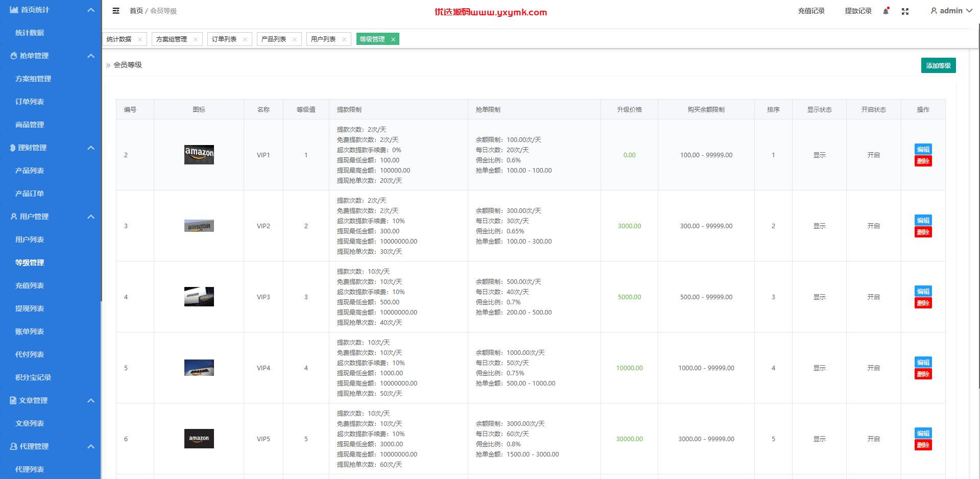Screen dimensions: 980x479
Task: Close the 产品列表 tab with its x
Action: [x=295, y=39]
